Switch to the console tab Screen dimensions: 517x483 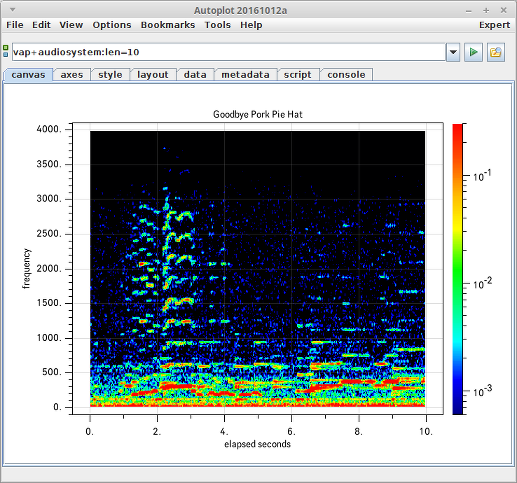pos(346,75)
